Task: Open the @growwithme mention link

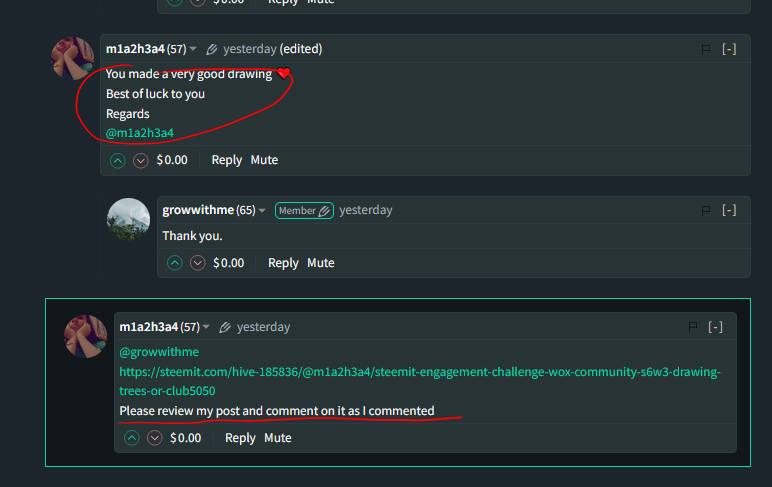Action: coord(159,352)
